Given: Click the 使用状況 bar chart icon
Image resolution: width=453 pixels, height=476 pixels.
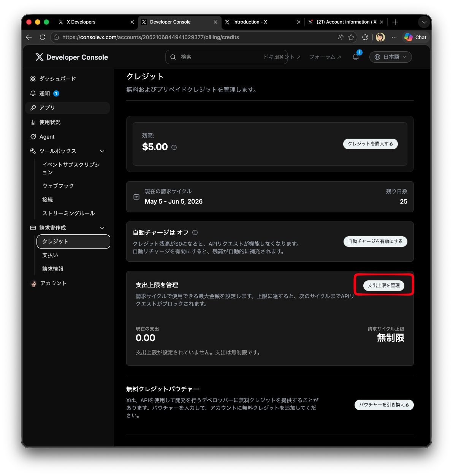Looking at the screenshot, I should [x=33, y=122].
